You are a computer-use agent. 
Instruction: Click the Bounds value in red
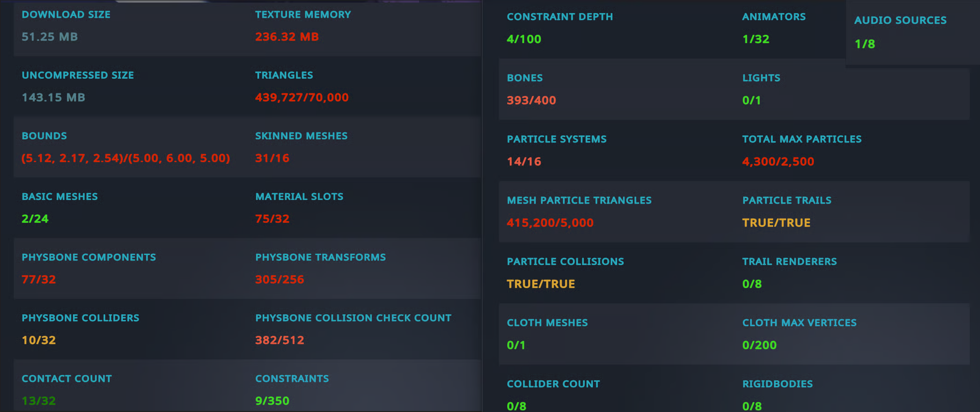point(126,158)
